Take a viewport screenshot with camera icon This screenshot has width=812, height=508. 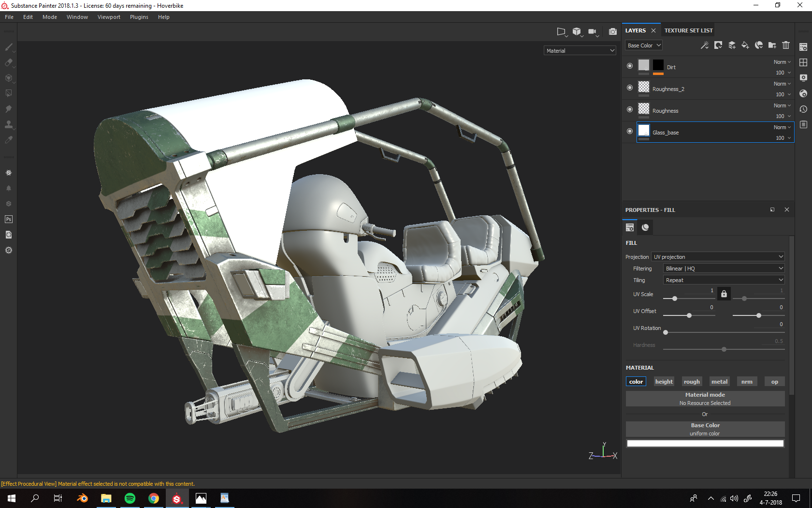click(x=612, y=32)
